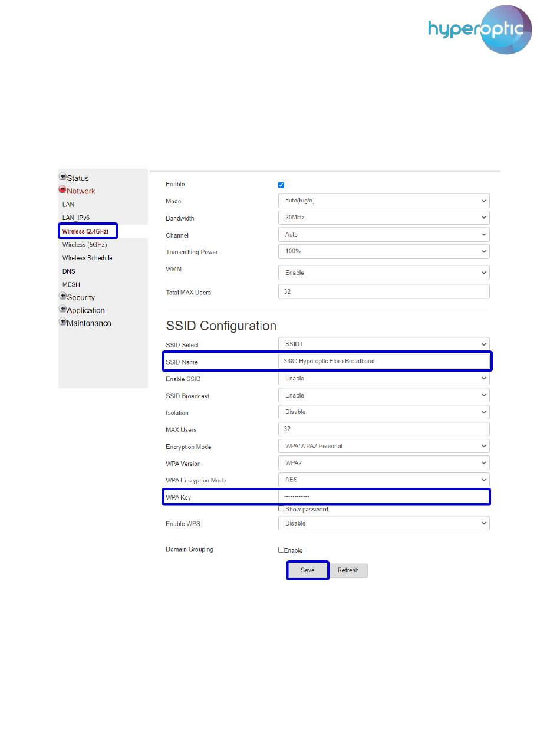Enable the Domain Grouping checkbox

(281, 550)
